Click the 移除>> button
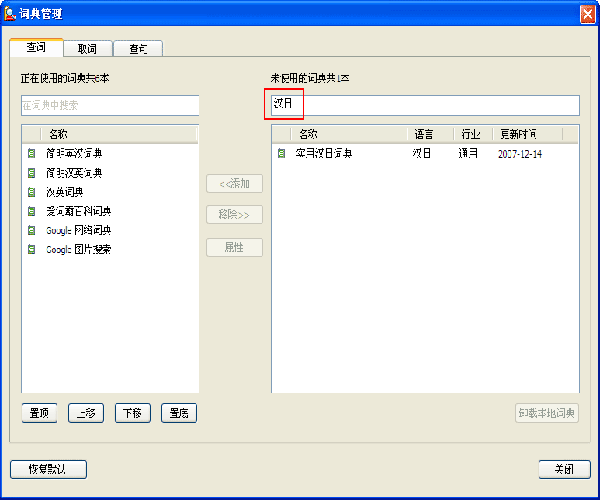Viewport: 600px width, 500px height. coord(235,215)
